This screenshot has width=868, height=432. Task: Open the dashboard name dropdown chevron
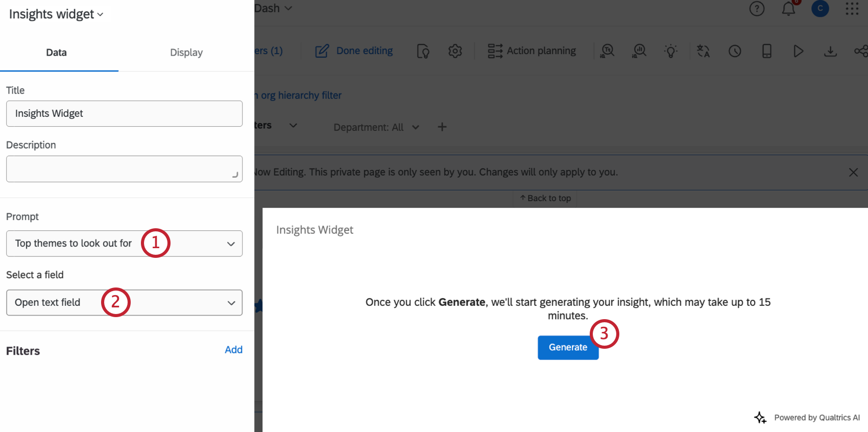tap(288, 8)
